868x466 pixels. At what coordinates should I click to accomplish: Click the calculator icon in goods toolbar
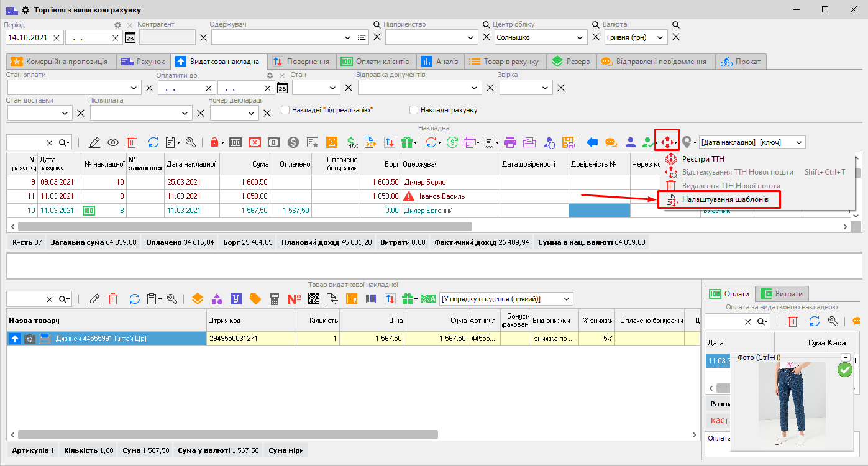click(274, 299)
